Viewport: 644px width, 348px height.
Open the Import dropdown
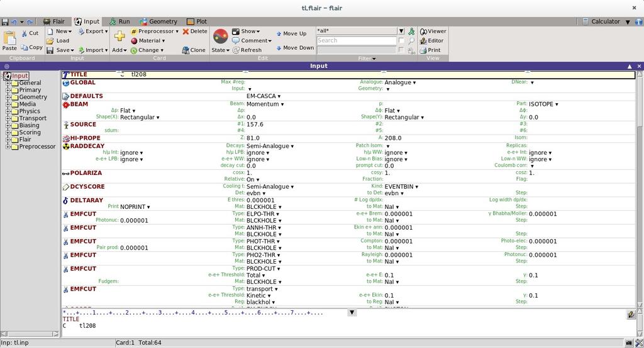[x=93, y=50]
